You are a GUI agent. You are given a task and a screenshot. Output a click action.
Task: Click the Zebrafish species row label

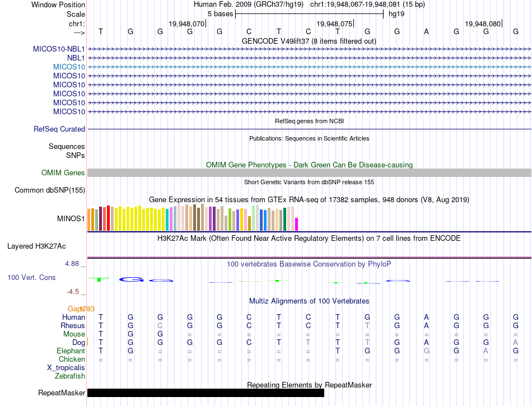pyautogui.click(x=70, y=376)
